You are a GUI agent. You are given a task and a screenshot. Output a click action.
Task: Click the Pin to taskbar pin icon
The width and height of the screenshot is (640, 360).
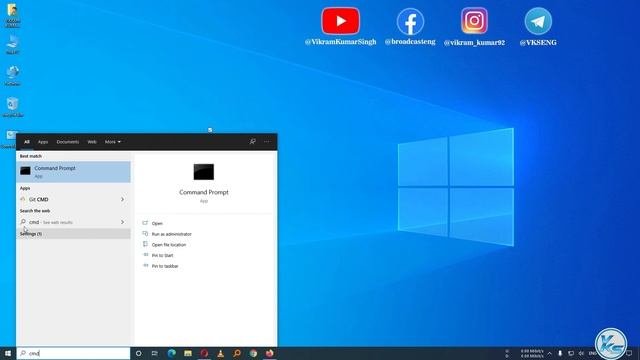(x=145, y=265)
